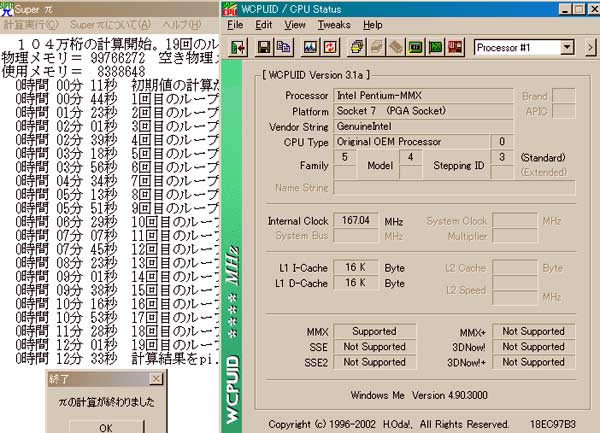Click the Super π title bar icon

tap(7, 9)
